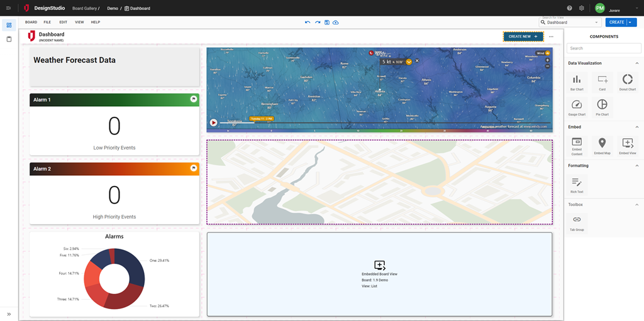Click the Windy forecast timeline slider
Viewport: 644px width, 321px height.
point(377,123)
